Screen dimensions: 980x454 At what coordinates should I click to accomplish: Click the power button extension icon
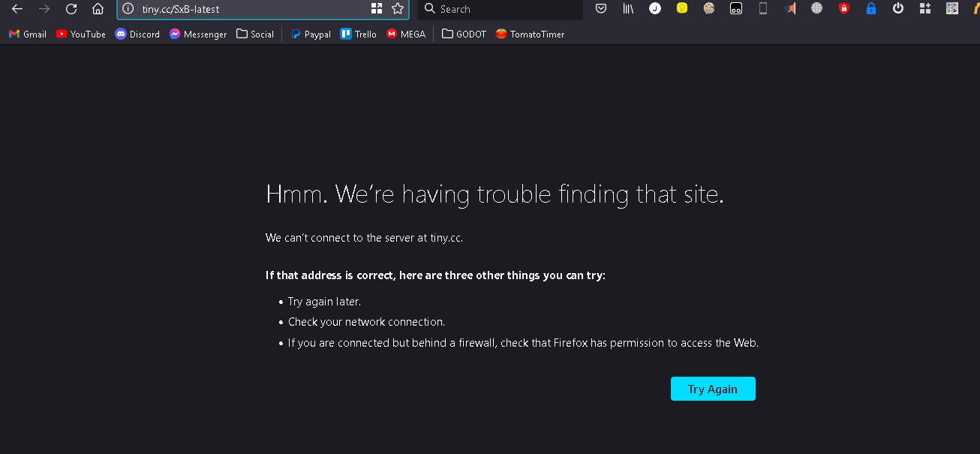tap(898, 9)
